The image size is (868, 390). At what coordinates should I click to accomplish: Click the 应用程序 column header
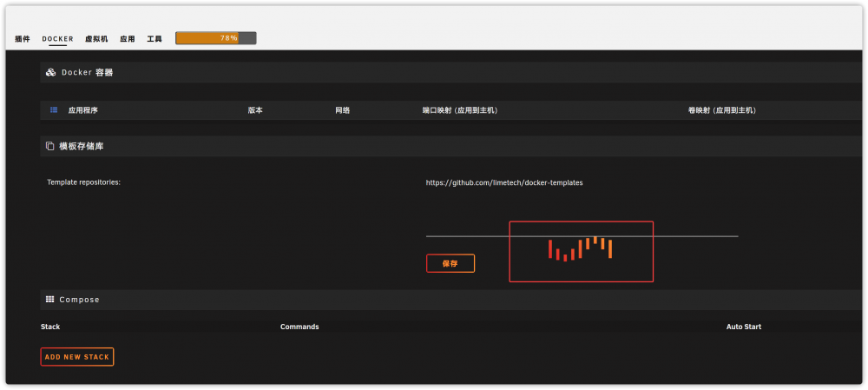(x=83, y=110)
